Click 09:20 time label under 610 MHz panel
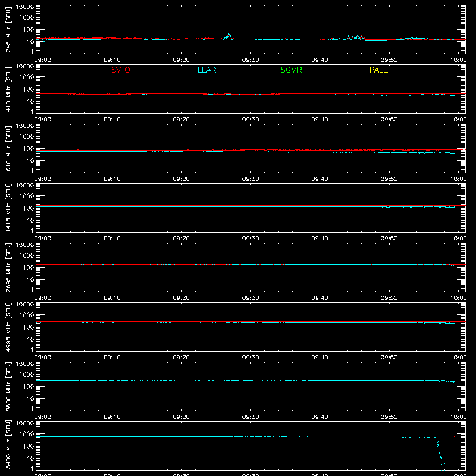Viewport: 476px width, 476px height. coord(181,179)
